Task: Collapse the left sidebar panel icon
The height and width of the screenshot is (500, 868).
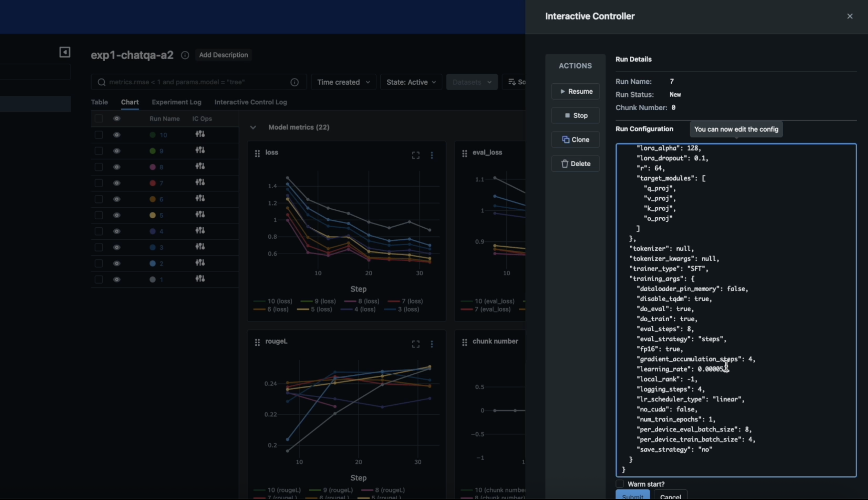Action: 65,52
